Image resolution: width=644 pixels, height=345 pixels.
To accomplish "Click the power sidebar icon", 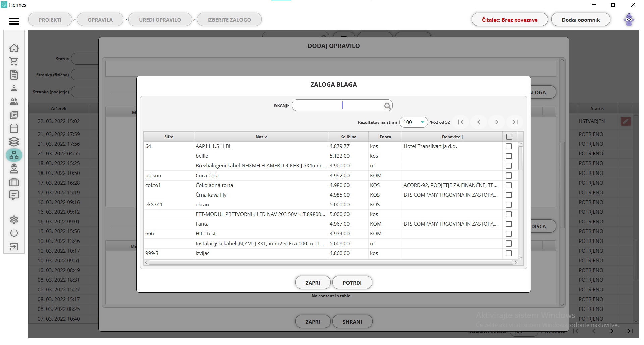I will [x=14, y=233].
